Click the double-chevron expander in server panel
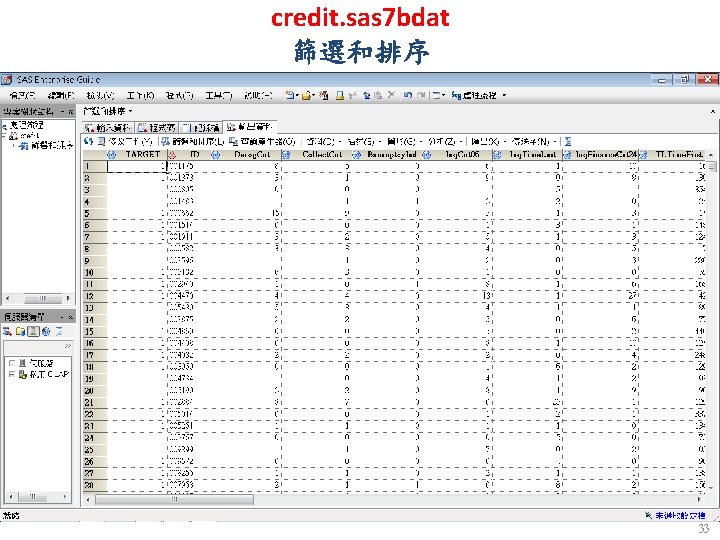This screenshot has height=540, width=720. (x=68, y=346)
